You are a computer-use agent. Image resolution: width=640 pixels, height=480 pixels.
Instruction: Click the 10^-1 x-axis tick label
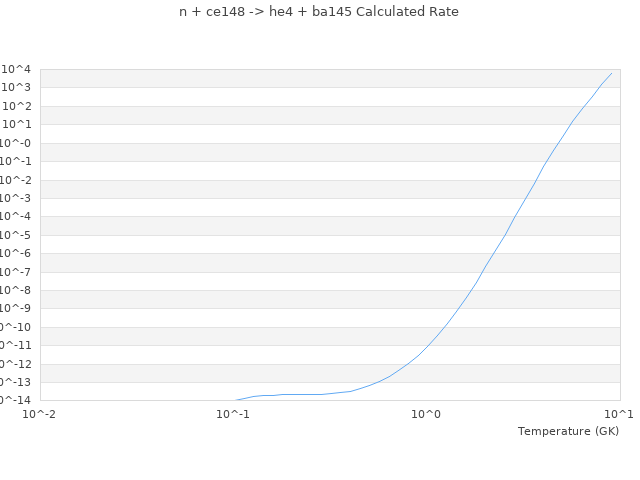tap(233, 413)
